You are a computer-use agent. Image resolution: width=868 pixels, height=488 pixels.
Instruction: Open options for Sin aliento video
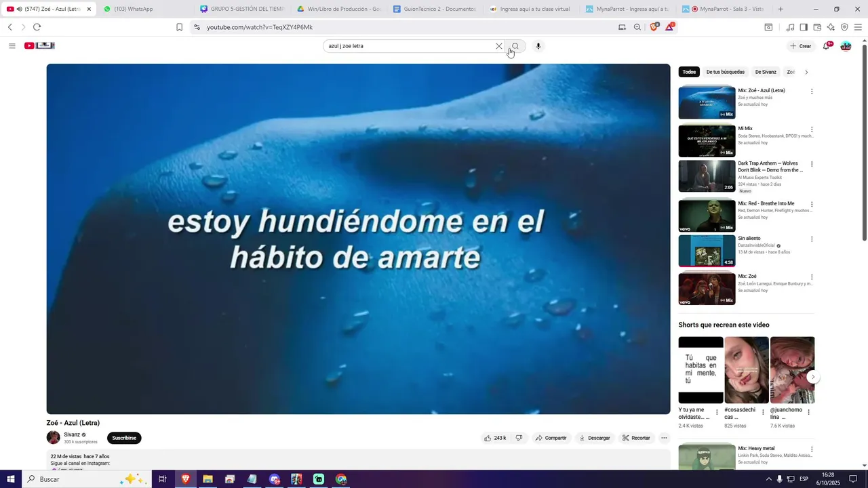point(812,239)
